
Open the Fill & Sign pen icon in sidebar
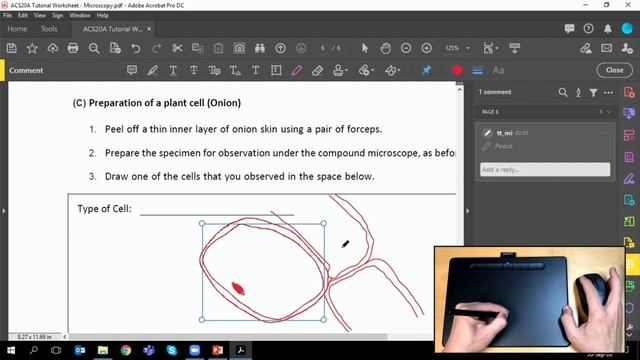pyautogui.click(x=629, y=178)
